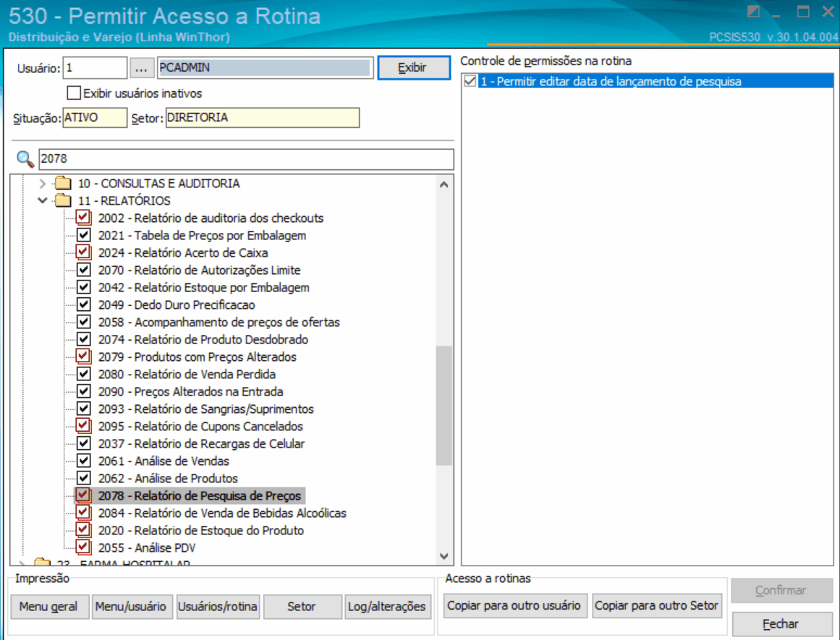This screenshot has height=640, width=840.
Task: Click the Usuários/rotina button
Action: 218,607
